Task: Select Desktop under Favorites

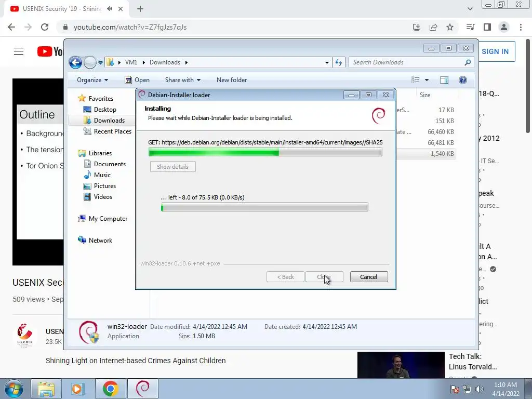Action: pyautogui.click(x=105, y=110)
